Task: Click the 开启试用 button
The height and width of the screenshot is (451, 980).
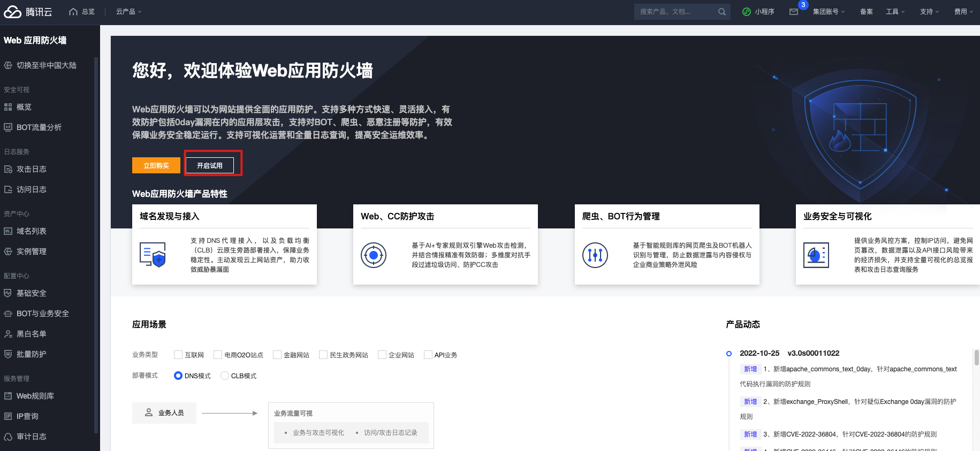Action: pos(210,165)
